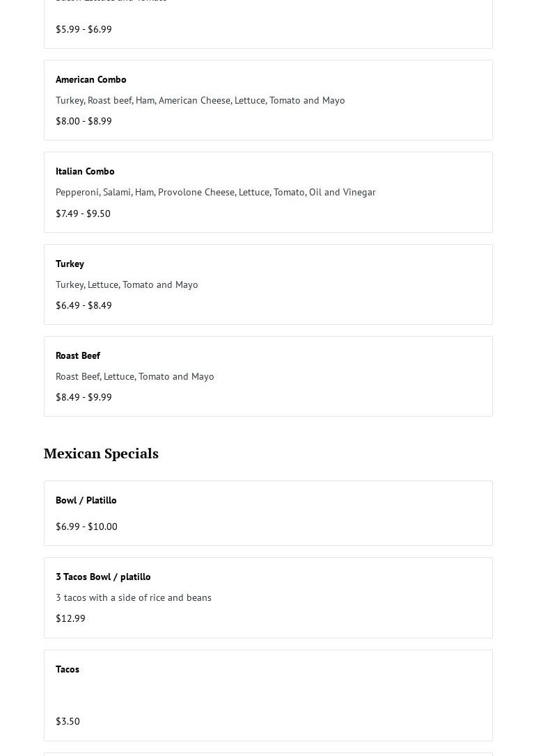Click the rice and beans description text

[x=133, y=597]
